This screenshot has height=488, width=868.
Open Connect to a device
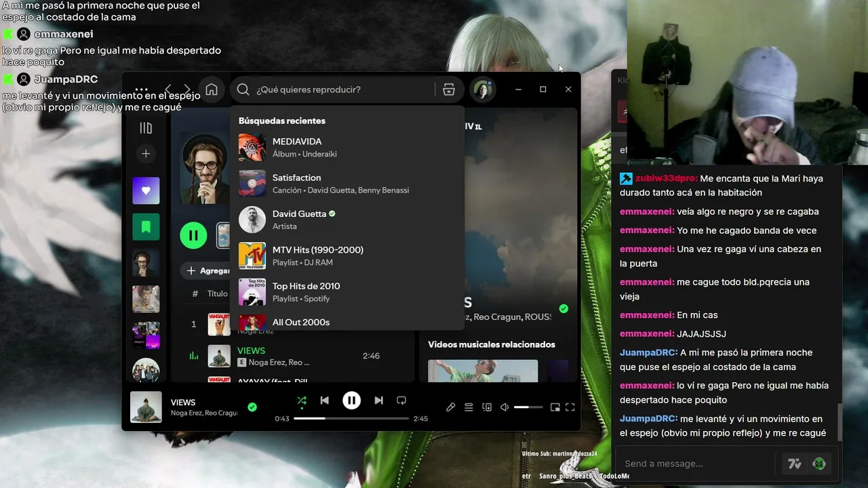(487, 407)
